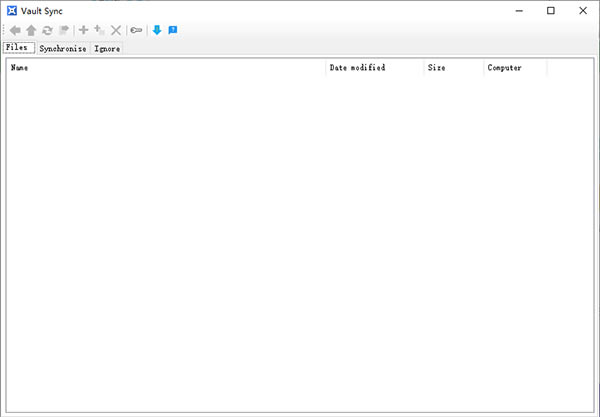Switch to the Synchronise tab
Viewport: 600px width, 417px height.
[x=63, y=49]
